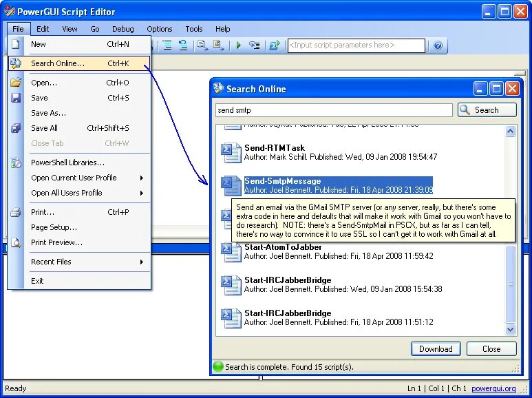Click the Print printer icon
532x398 pixels.
pos(16,212)
